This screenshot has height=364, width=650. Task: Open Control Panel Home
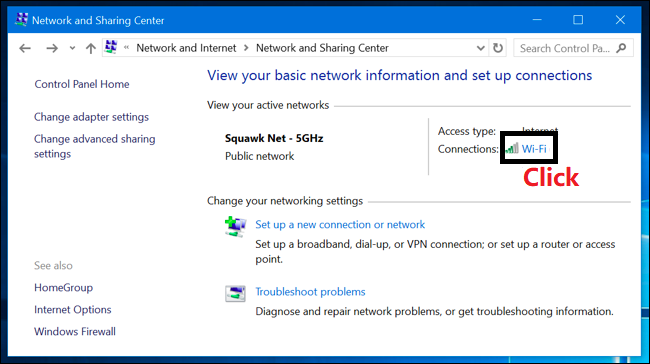pos(82,84)
